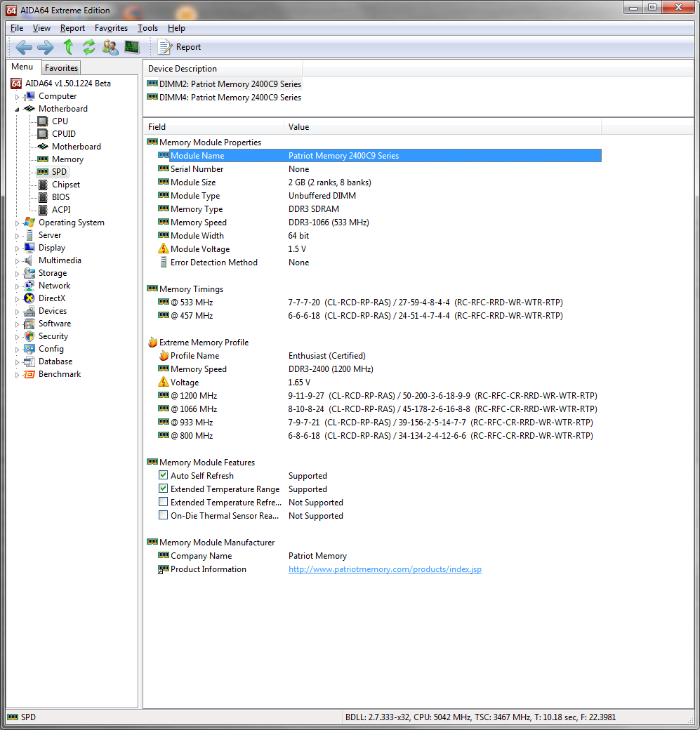The height and width of the screenshot is (730, 700).
Task: Select the CPUID tree item
Action: (x=63, y=133)
